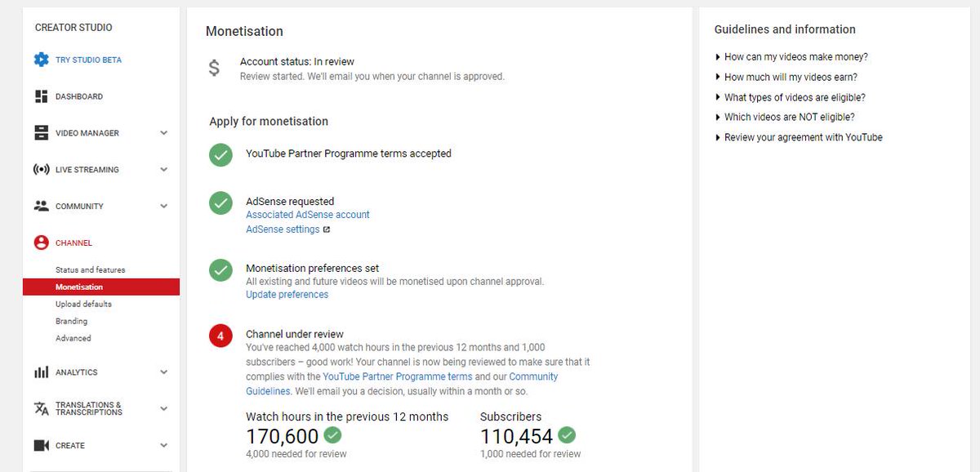Open the Advanced submenu item
This screenshot has height=472, width=980.
pos(73,338)
